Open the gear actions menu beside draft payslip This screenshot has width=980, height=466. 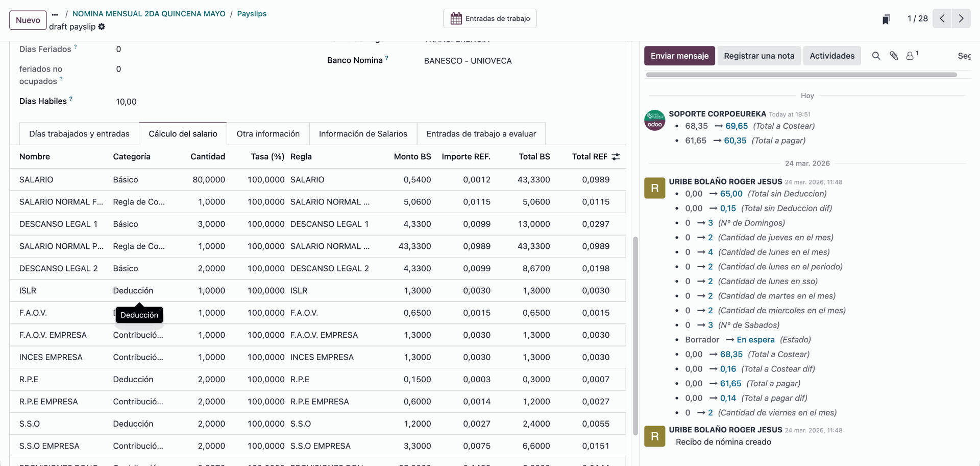pos(102,27)
